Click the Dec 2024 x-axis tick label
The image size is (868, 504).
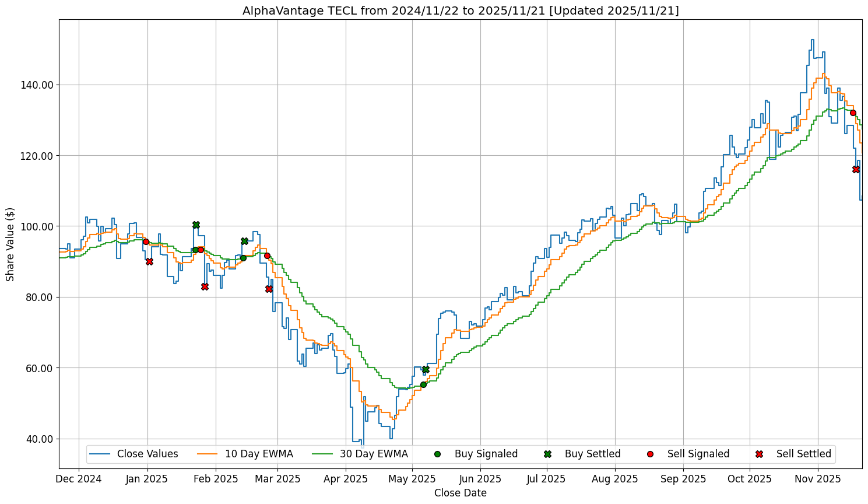coord(79,479)
